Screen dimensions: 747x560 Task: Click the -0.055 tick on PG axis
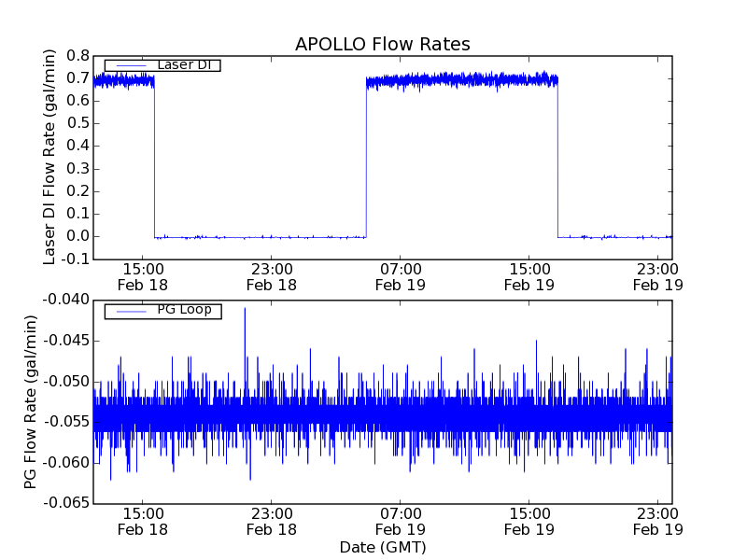66,422
